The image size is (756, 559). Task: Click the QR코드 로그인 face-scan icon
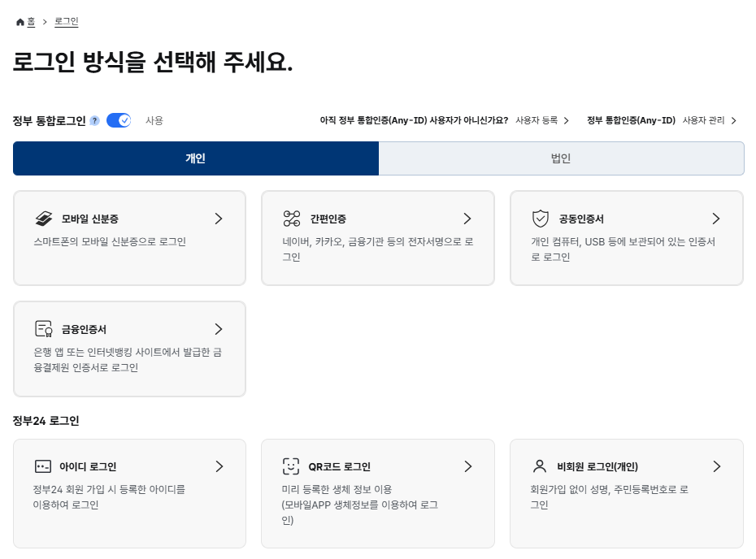[x=291, y=466]
